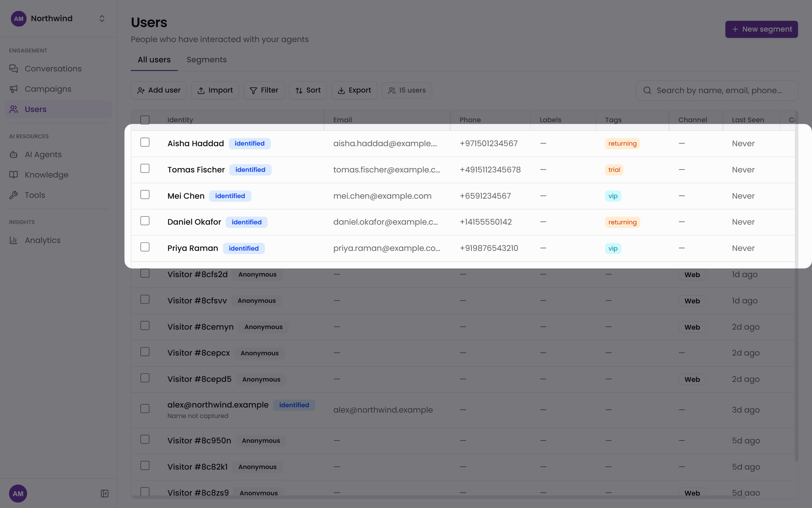Focus the search by name, email, phone field
812x508 pixels.
pos(717,90)
